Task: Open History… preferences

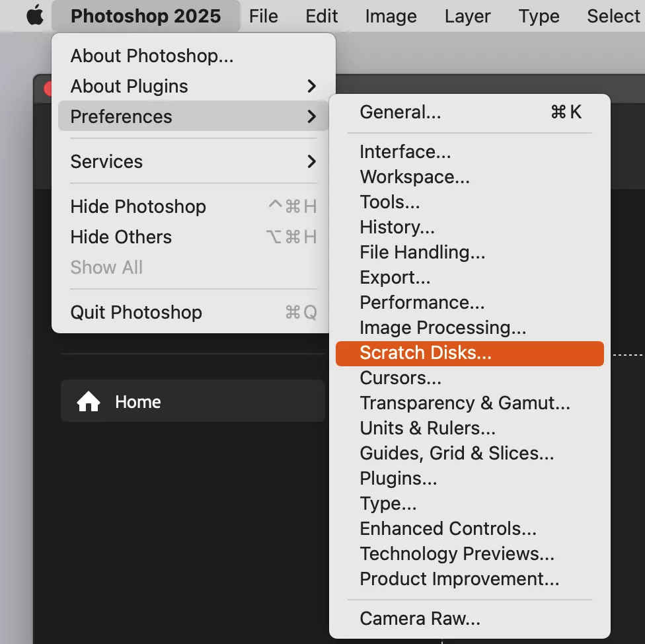Action: point(470,227)
